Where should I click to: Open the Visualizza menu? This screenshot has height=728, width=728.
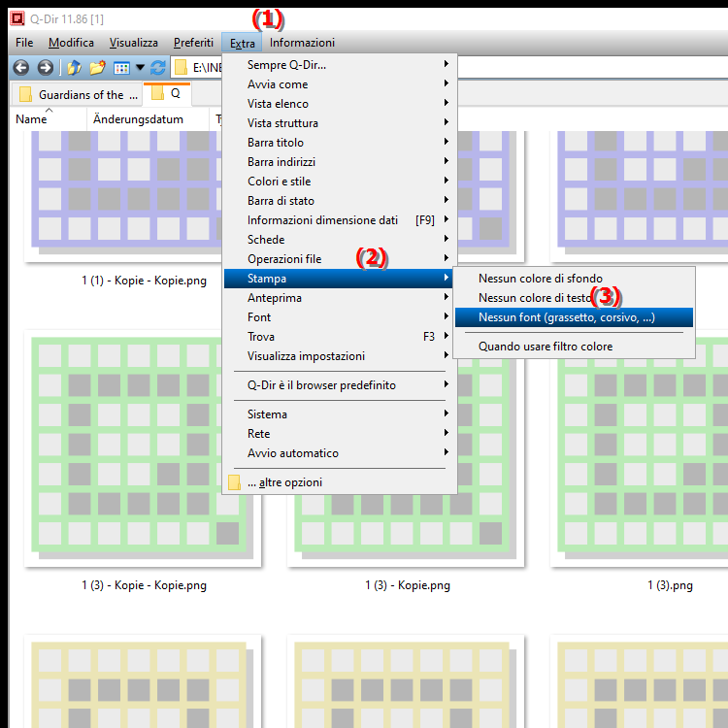coord(134,43)
